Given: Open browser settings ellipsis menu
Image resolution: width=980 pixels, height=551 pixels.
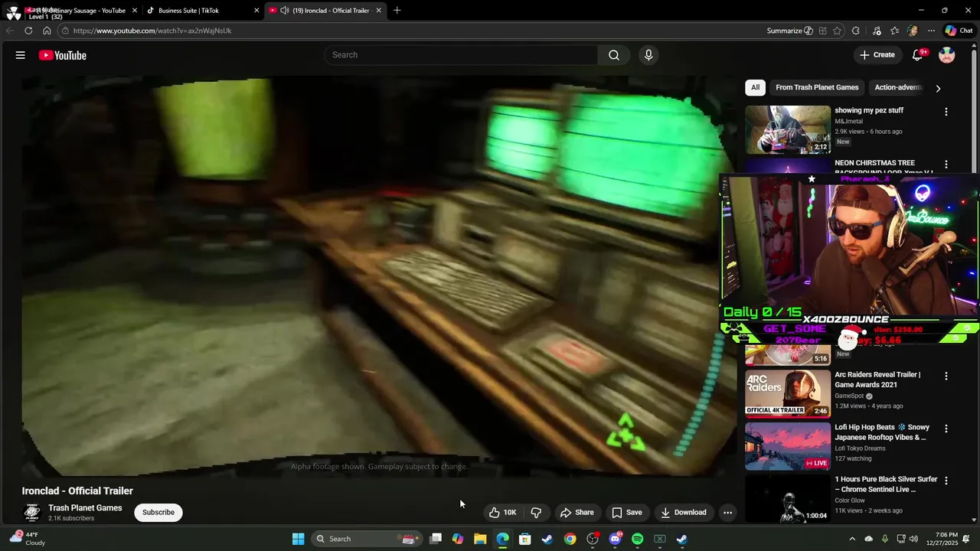Looking at the screenshot, I should point(931,31).
